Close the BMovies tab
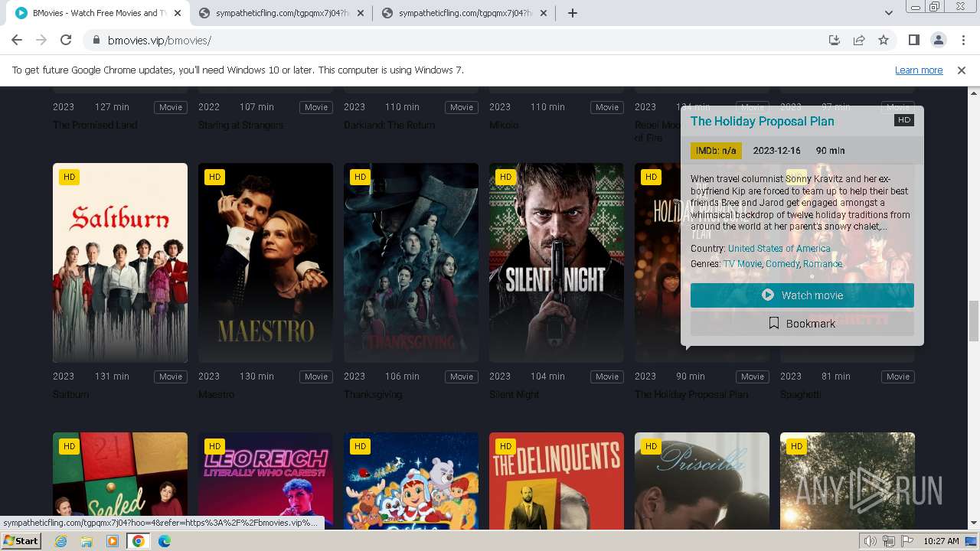Viewport: 980px width, 551px height. click(178, 13)
